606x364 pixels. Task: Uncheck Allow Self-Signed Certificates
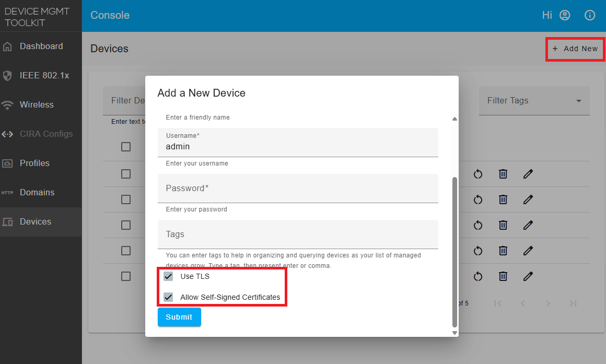point(168,297)
